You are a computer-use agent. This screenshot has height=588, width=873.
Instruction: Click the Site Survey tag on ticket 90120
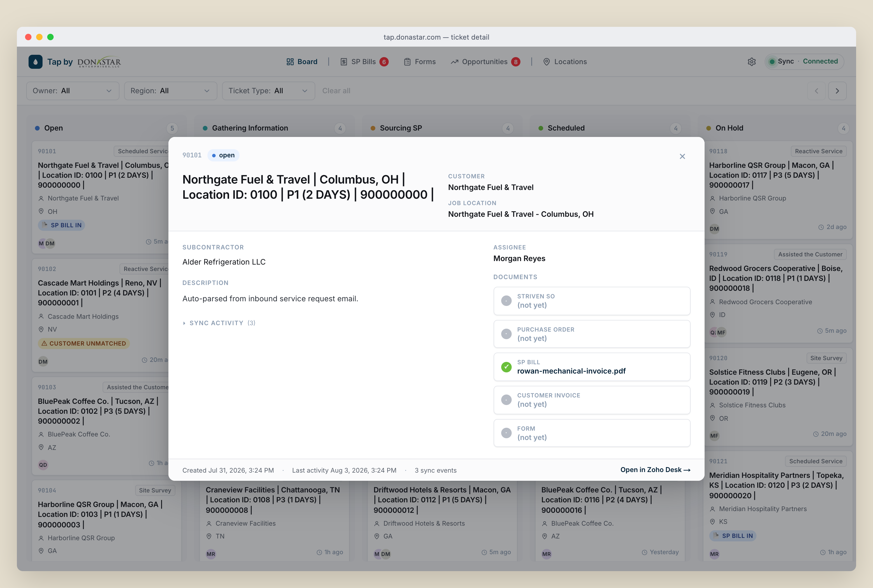coord(826,358)
